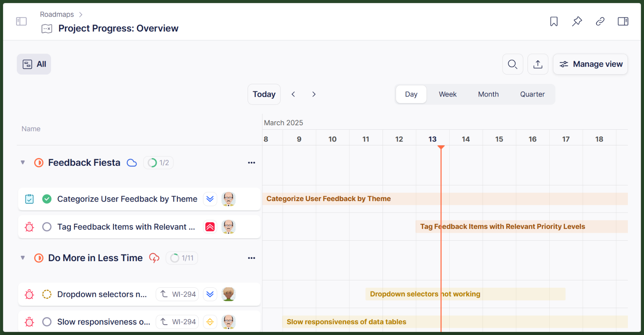Open parent WI-294 link on Slow responsiveness row
644x335 pixels.
point(177,322)
